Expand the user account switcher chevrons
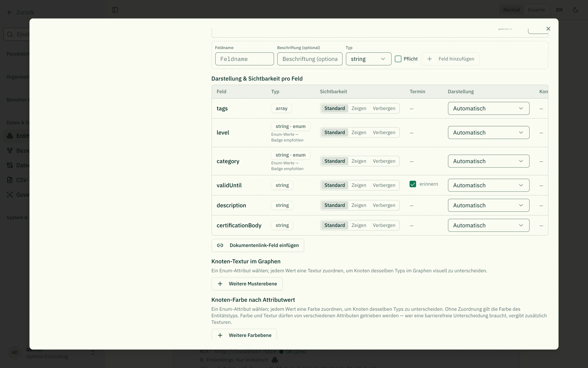 pos(92,352)
